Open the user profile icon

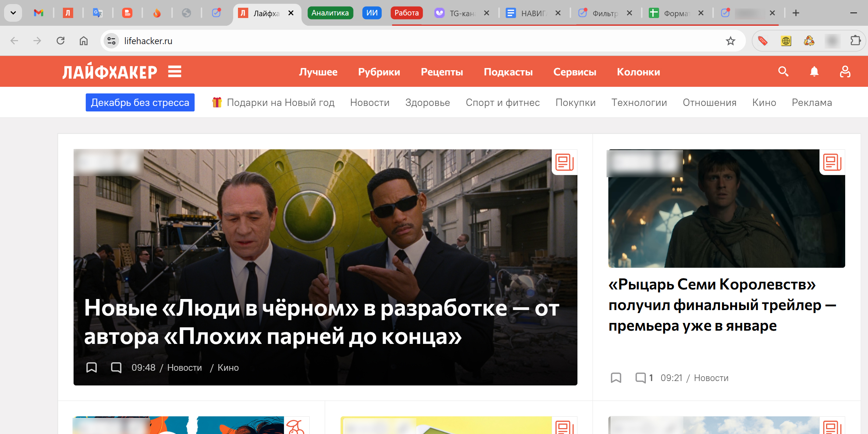(x=845, y=72)
